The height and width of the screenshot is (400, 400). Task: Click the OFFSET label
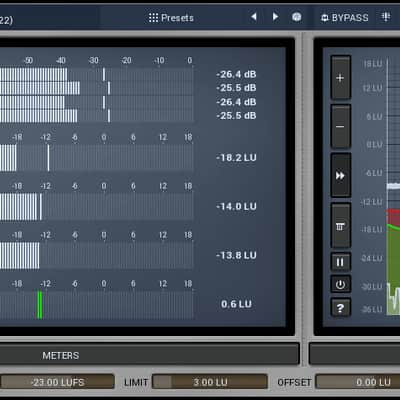[x=294, y=382]
